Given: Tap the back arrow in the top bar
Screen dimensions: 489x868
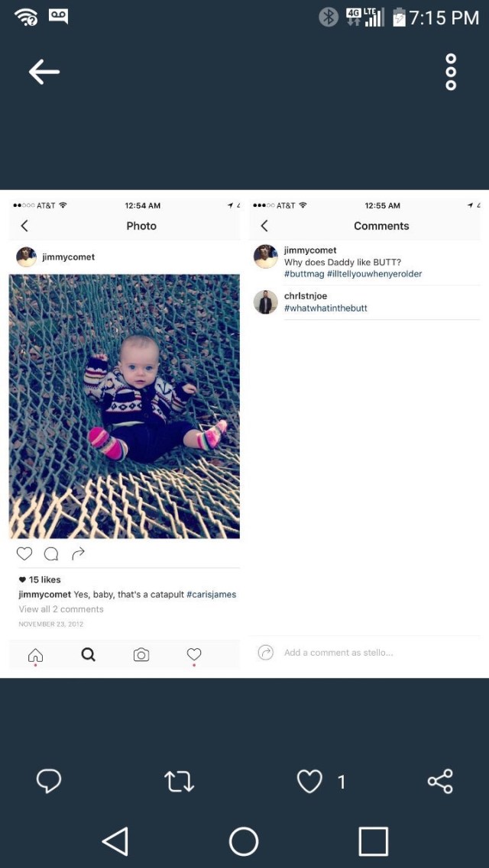Looking at the screenshot, I should tap(44, 72).
